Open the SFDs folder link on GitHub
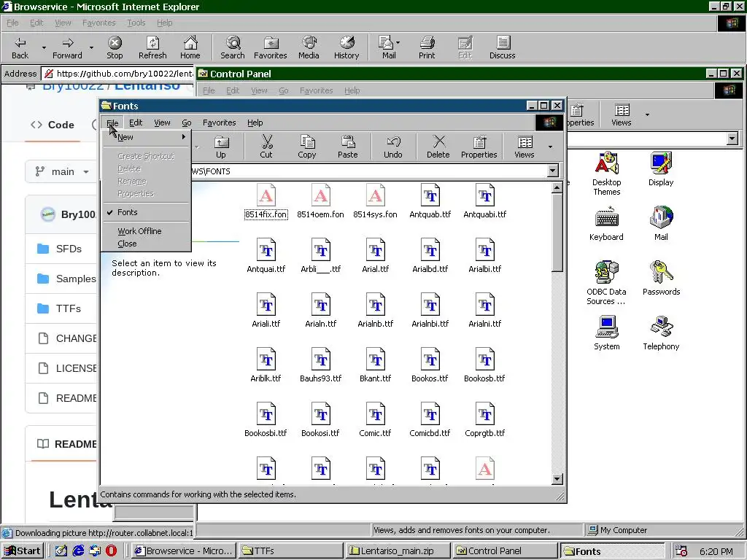Screen dimensions: 747x560 click(x=69, y=249)
